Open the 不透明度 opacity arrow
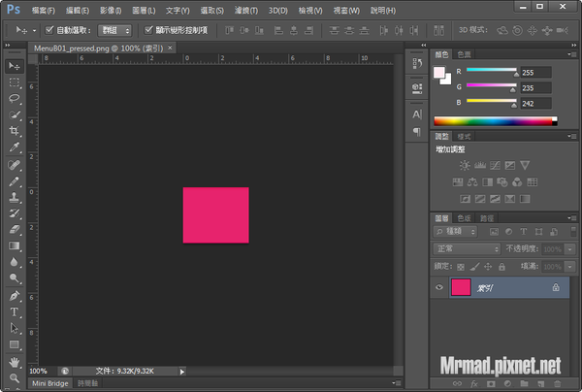582x392 pixels. click(x=569, y=249)
